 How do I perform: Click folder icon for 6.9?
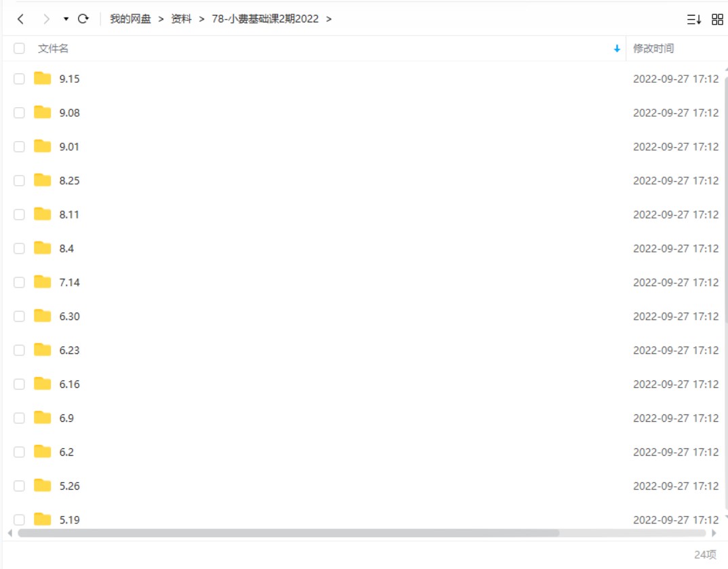(42, 417)
